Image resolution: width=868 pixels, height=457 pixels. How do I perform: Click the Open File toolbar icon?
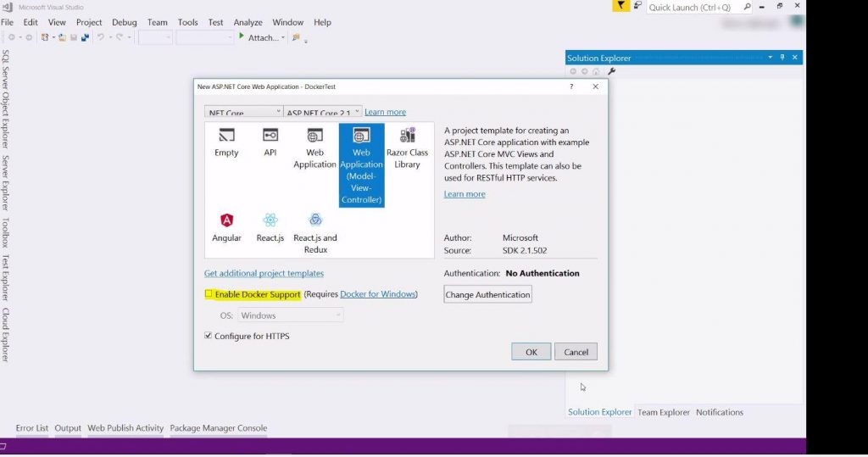62,37
